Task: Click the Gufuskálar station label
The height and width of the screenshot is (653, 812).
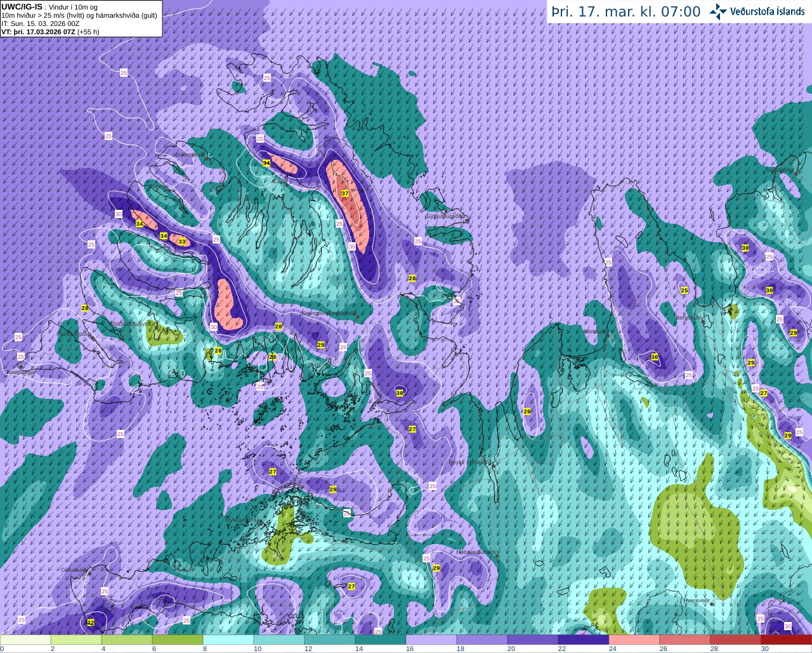Action: coord(74,570)
